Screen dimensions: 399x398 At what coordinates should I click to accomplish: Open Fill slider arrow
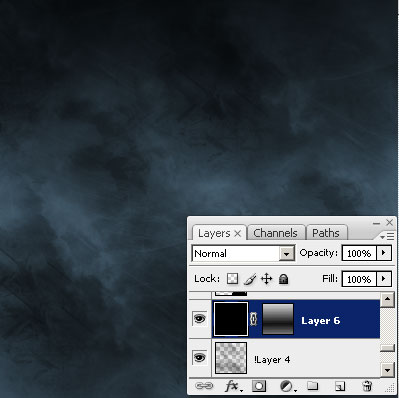pos(384,279)
